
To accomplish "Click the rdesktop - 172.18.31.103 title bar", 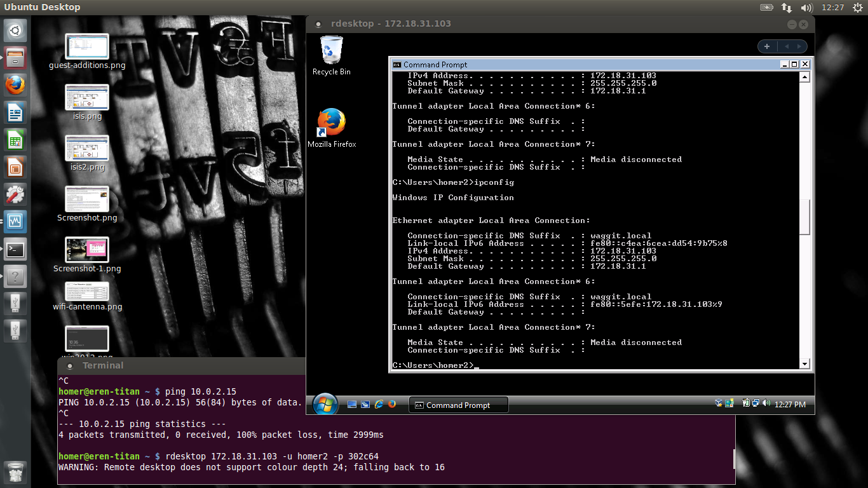I will [x=560, y=24].
